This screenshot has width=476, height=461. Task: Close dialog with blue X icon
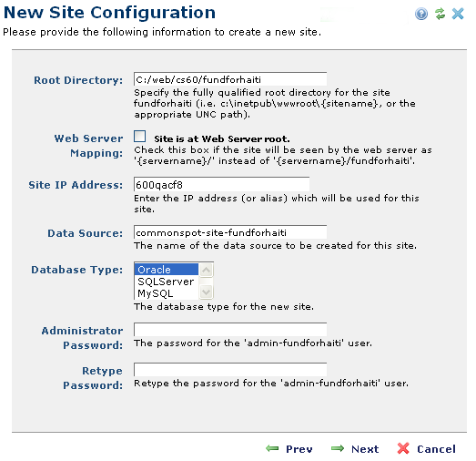458,14
